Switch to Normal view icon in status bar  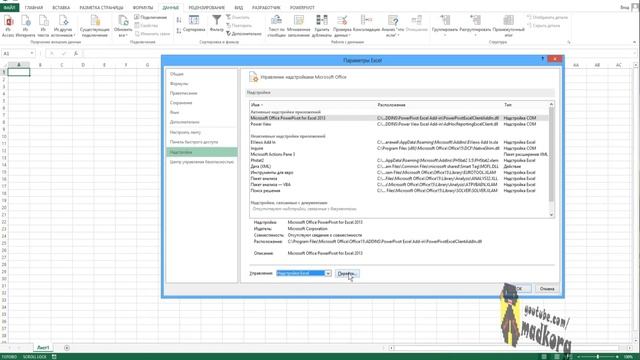click(x=544, y=357)
